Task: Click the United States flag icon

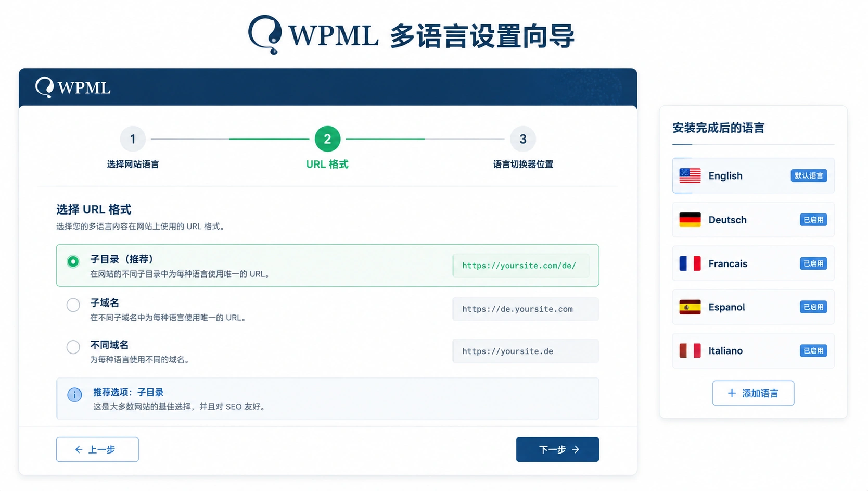Action: tap(690, 176)
